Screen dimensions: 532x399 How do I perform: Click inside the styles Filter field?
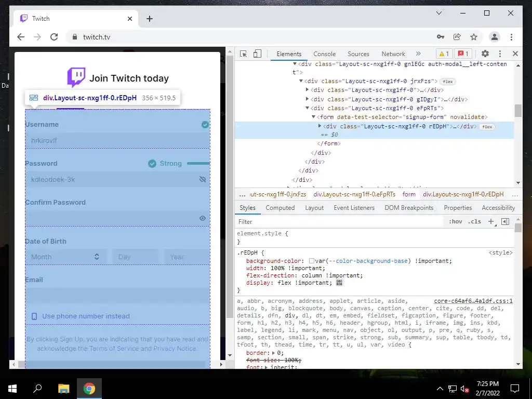[339, 221]
